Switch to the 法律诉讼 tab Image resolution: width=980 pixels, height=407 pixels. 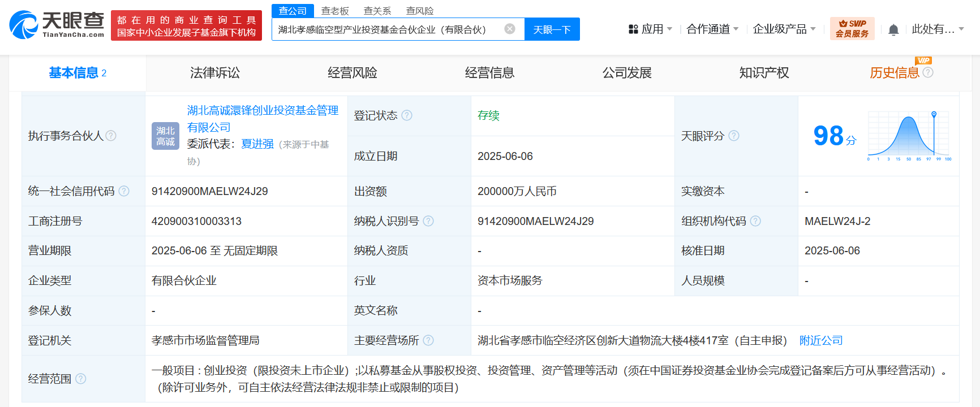(215, 73)
